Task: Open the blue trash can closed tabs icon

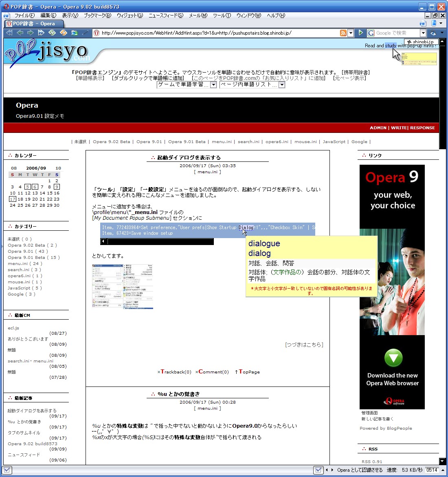Action: 434,23
